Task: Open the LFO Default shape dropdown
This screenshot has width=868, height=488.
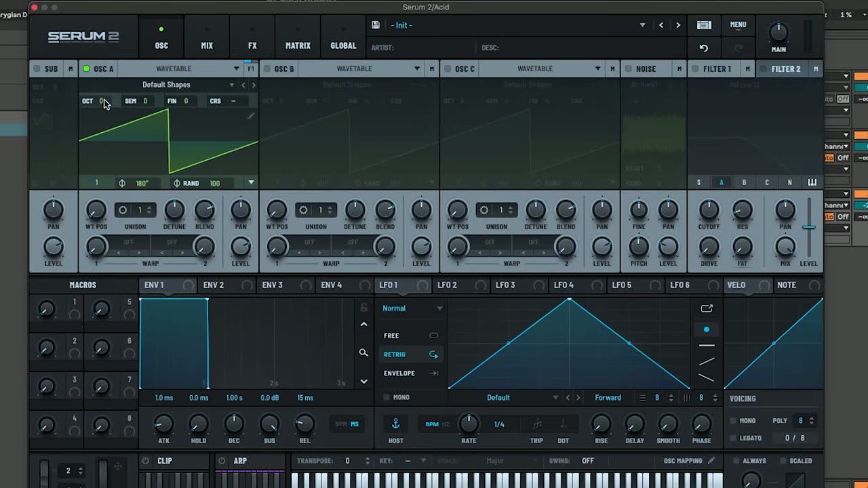Action: (x=555, y=398)
